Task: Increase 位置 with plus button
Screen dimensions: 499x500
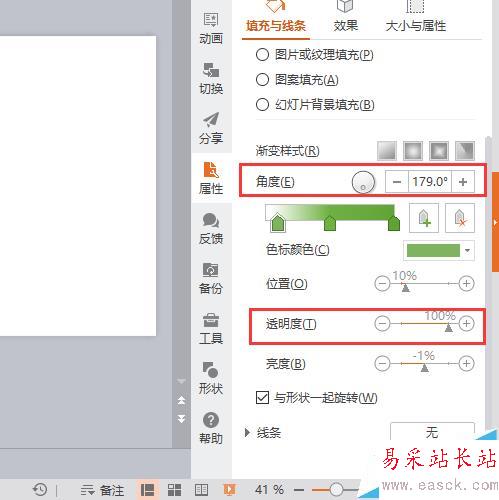Action: 466,284
